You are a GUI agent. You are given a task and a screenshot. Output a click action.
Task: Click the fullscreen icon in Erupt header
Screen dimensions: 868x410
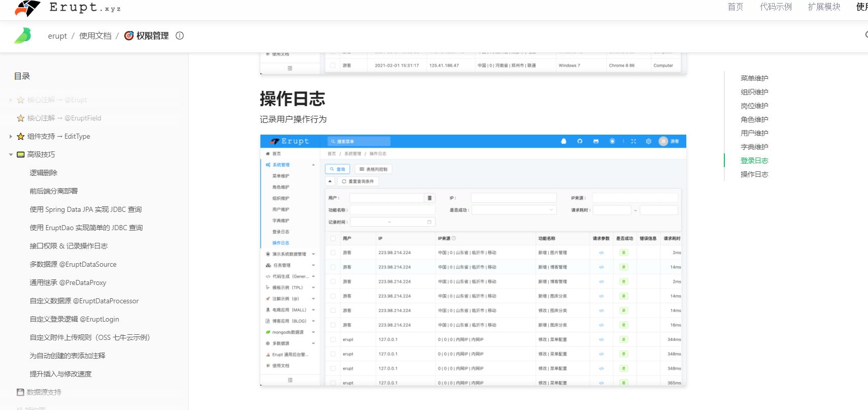click(x=633, y=141)
